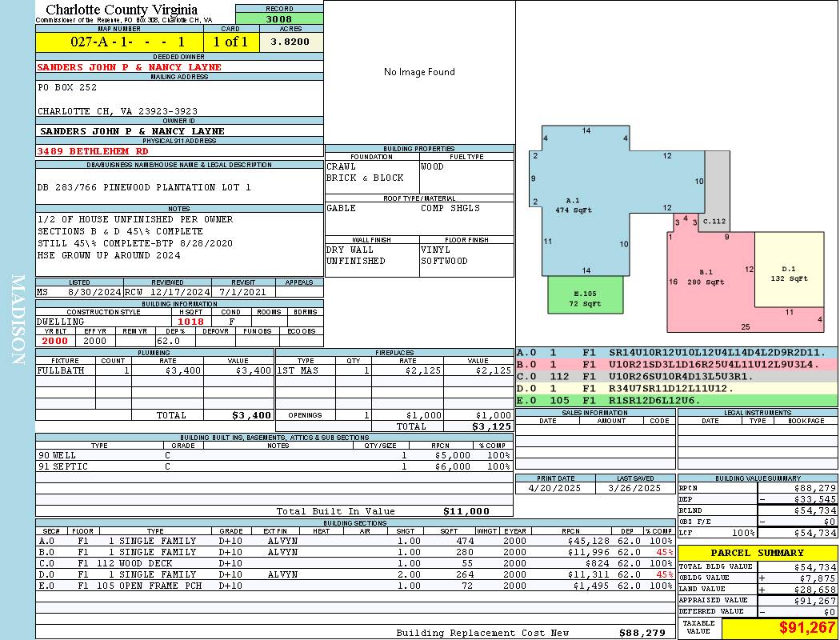
Task: Click FULLBATH fixture row
Action: [155, 370]
